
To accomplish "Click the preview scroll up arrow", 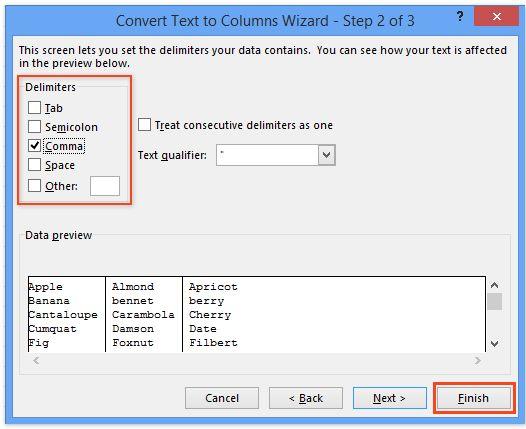I will coord(494,285).
